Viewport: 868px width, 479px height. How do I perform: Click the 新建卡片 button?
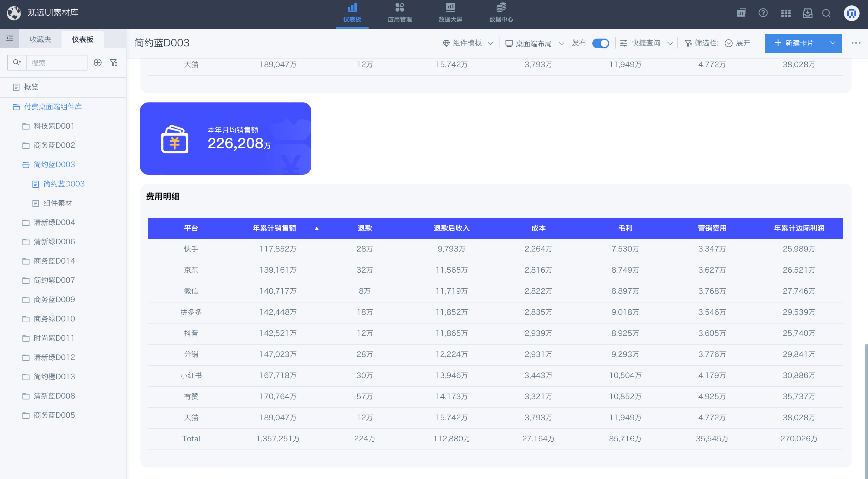[794, 43]
